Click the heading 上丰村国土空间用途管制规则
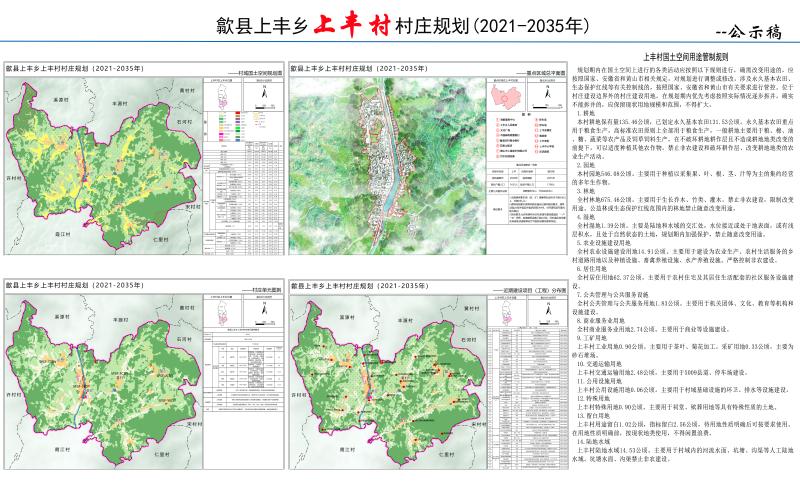 [686, 59]
